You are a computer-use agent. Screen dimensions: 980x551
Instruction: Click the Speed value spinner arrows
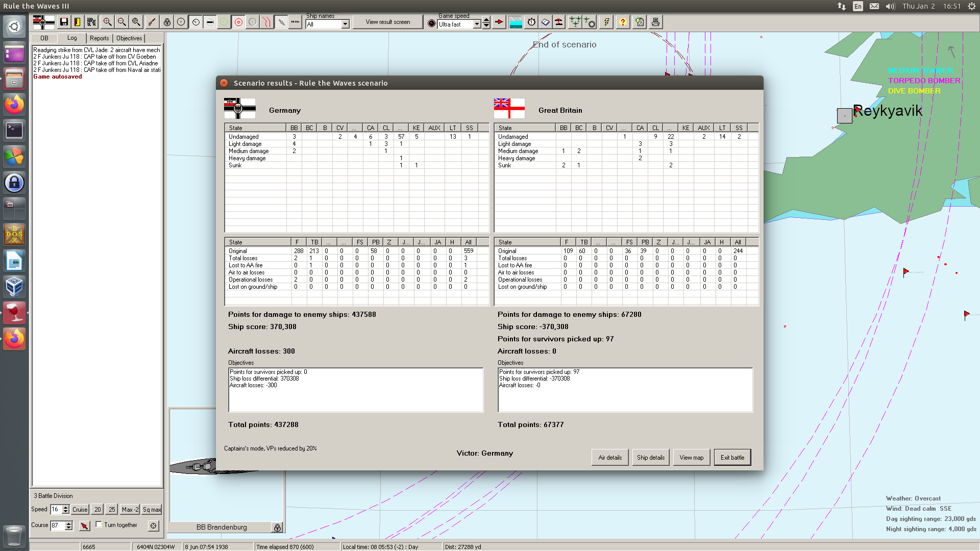65,509
